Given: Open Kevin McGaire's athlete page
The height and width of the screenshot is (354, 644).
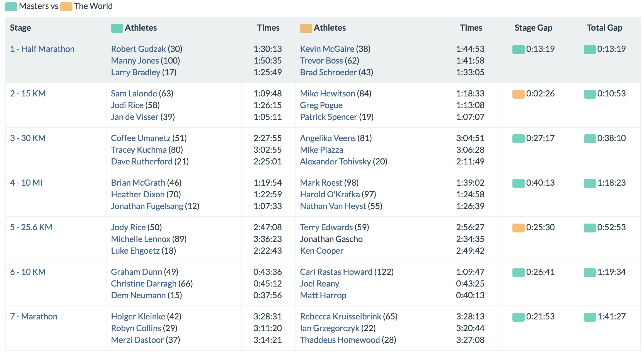Looking at the screenshot, I should coord(327,49).
